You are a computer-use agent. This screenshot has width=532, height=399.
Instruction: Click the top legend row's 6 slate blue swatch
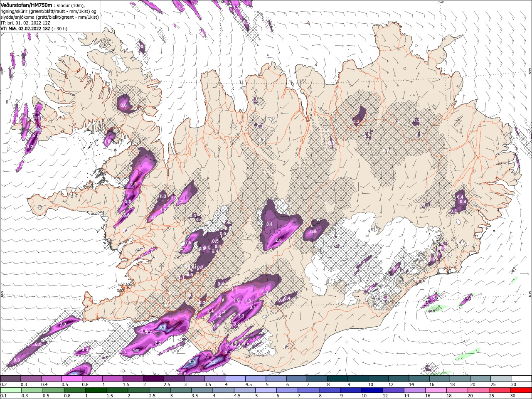(297, 379)
